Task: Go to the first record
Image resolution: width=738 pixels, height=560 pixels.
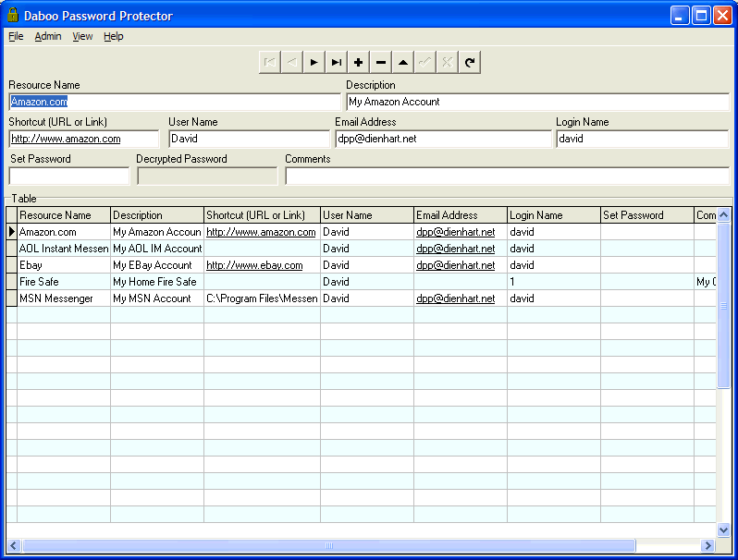Action: pyautogui.click(x=270, y=62)
